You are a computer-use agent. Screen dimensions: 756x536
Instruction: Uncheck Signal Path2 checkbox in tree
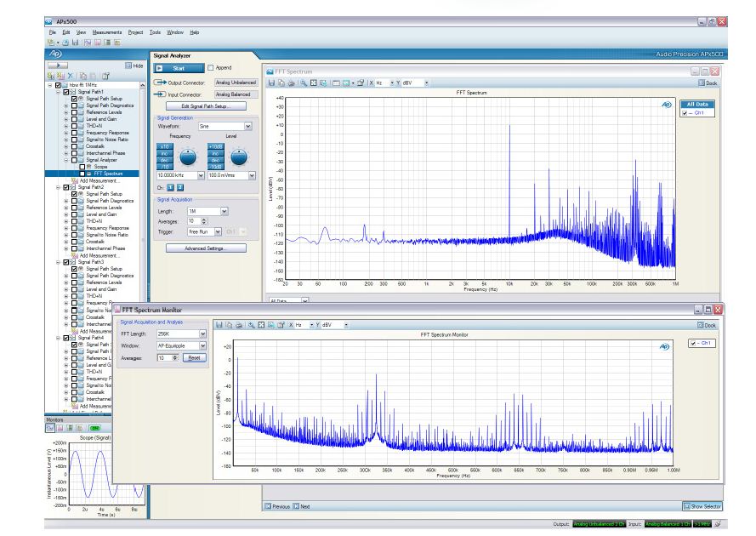[x=66, y=187]
